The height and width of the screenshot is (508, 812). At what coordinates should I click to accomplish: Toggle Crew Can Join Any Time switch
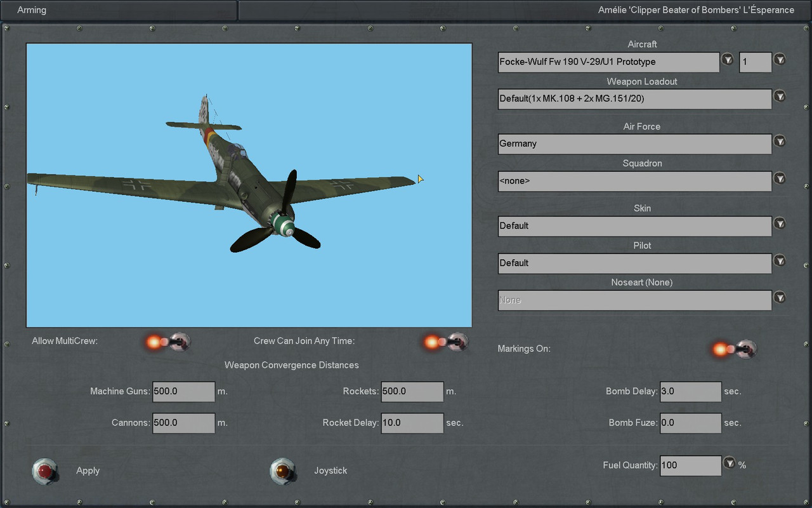pos(446,342)
